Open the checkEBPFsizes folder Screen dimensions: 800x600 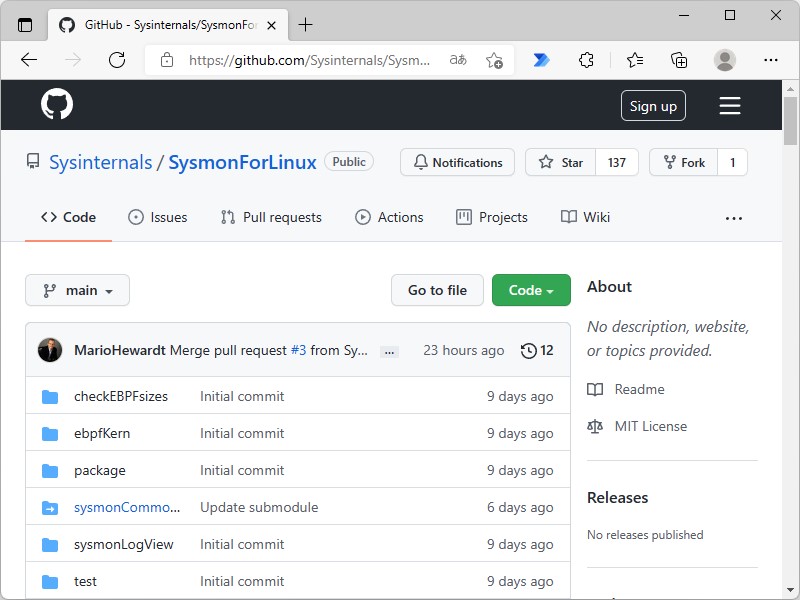[121, 396]
